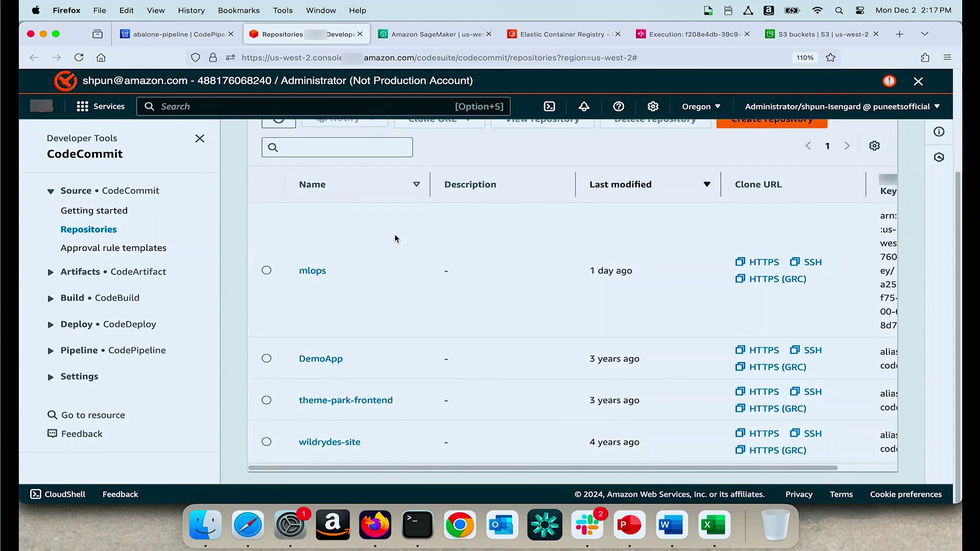
Task: Expand the Settings section in sidebar
Action: 51,377
